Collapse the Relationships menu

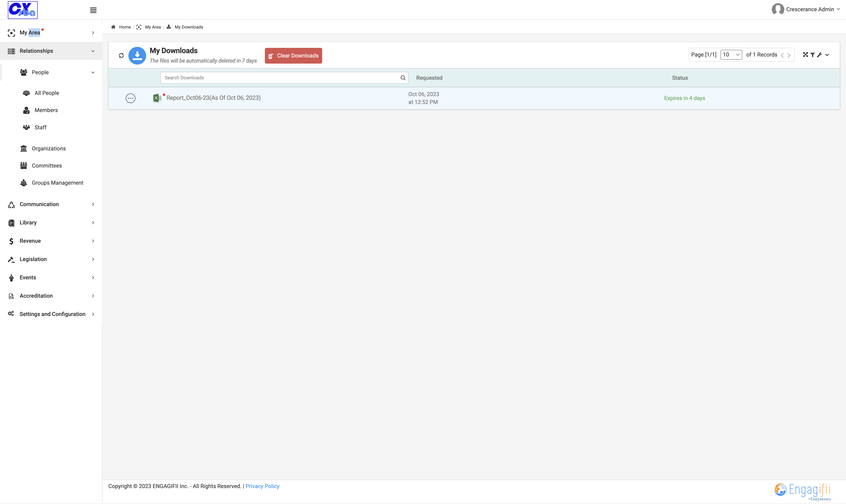click(x=51, y=51)
